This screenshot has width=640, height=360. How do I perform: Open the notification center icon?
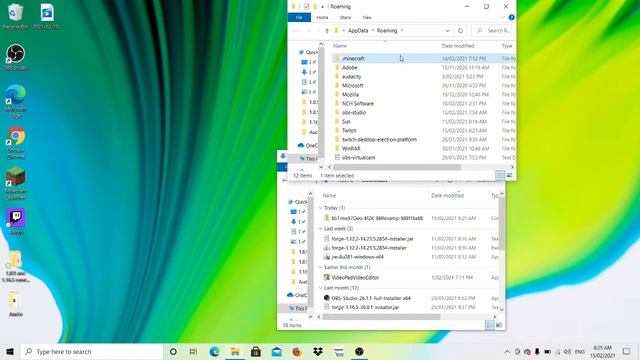[x=626, y=351]
